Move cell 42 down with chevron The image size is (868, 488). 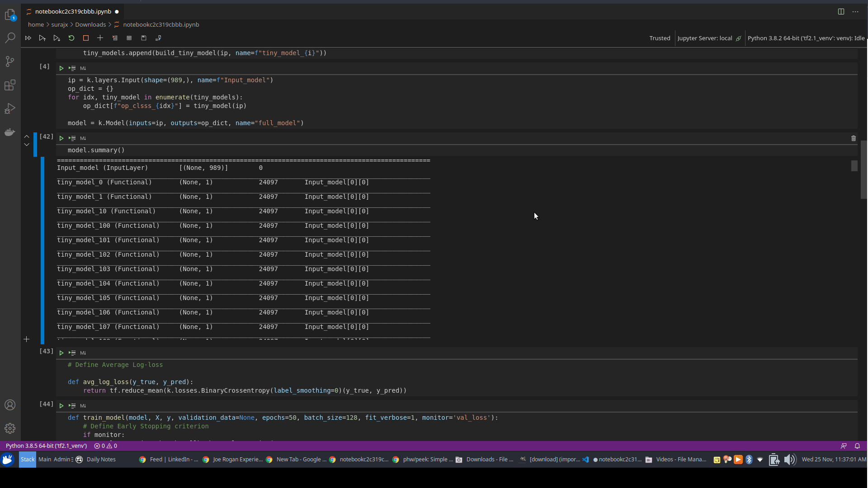[x=27, y=145]
